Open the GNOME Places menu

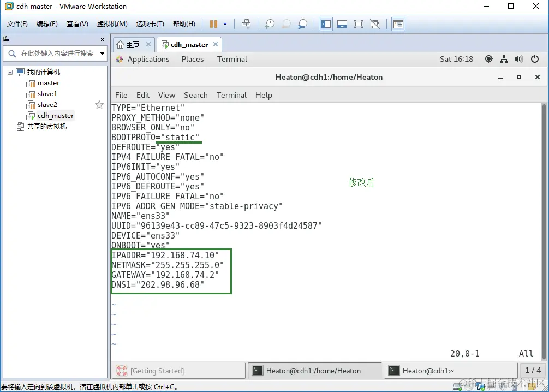tap(192, 59)
